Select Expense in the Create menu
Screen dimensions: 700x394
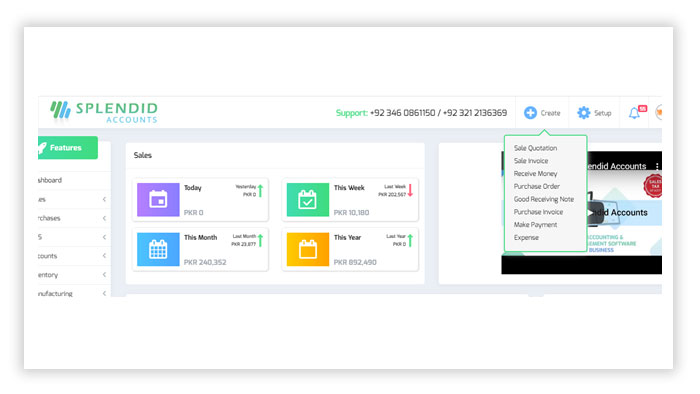(526, 238)
